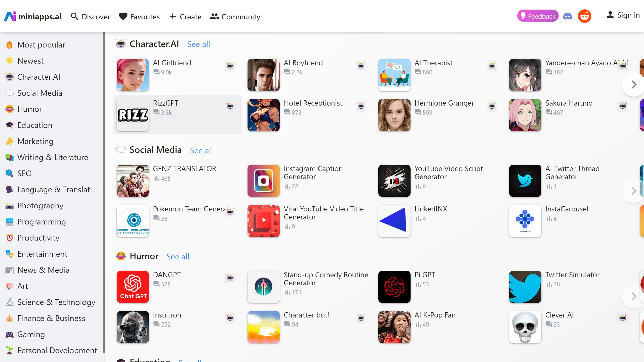Viewport: 644px width, 362px height.
Task: Expand Social Media row with right arrow
Action: (633, 191)
